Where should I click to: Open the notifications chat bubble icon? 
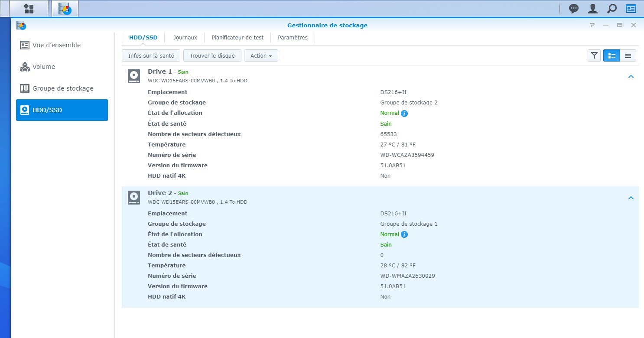(x=574, y=9)
